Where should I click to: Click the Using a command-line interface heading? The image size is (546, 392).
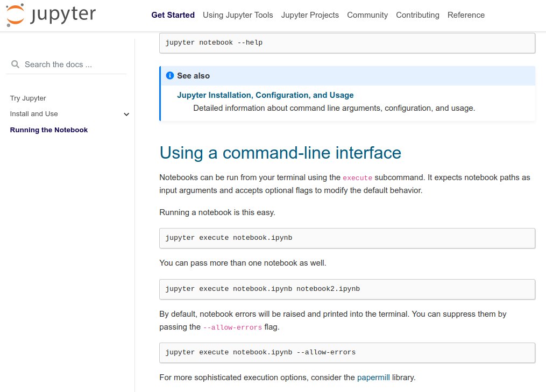tap(280, 153)
